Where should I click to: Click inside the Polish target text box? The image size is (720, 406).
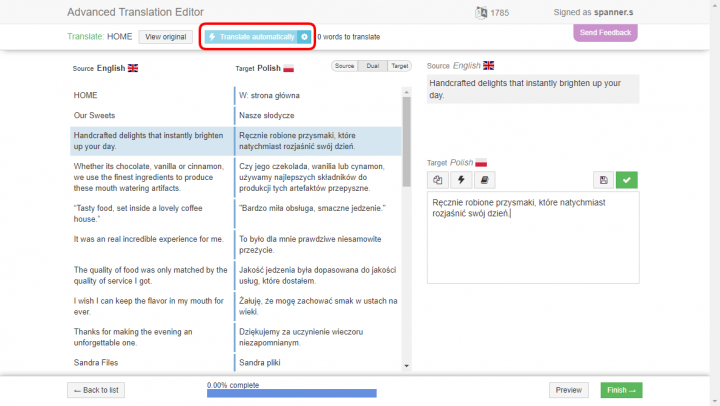[x=533, y=237]
